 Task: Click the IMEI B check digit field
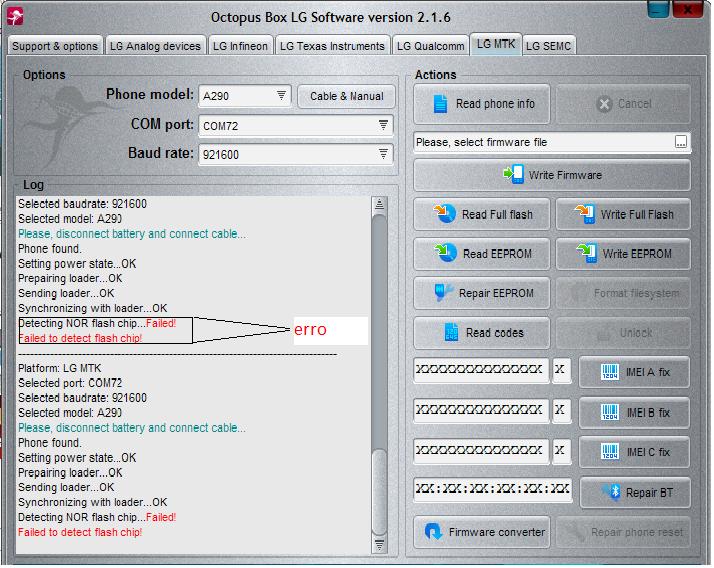pyautogui.click(x=561, y=410)
